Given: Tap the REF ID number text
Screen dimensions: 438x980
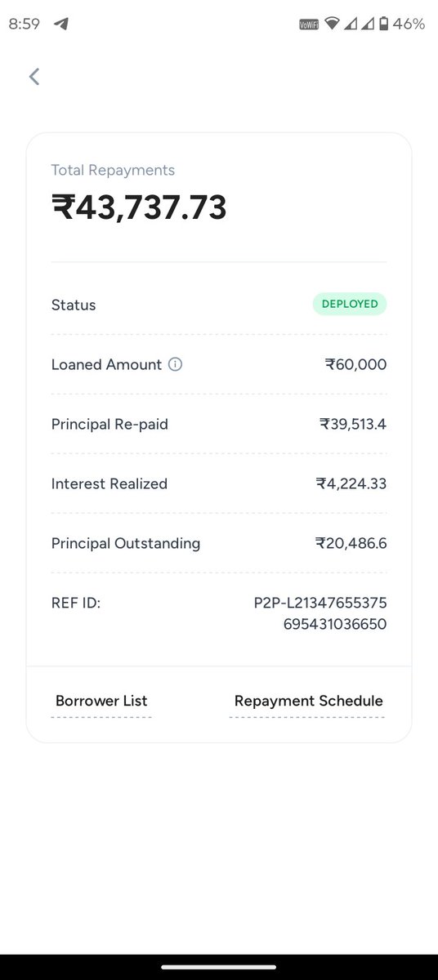Looking at the screenshot, I should [x=320, y=614].
